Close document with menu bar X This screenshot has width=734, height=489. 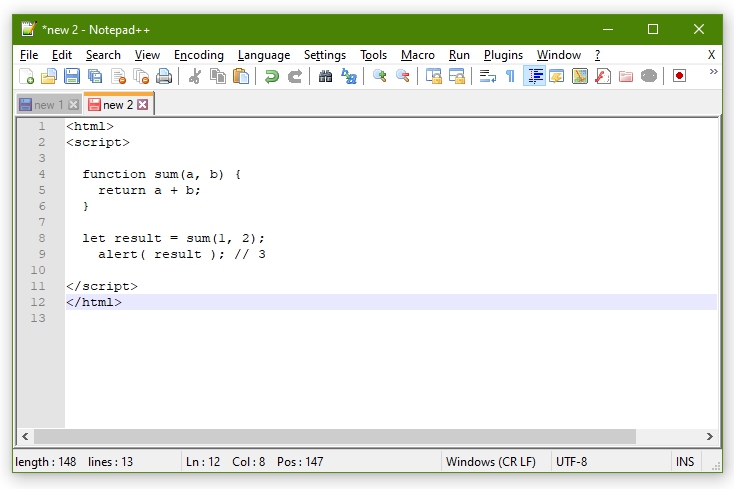click(712, 55)
